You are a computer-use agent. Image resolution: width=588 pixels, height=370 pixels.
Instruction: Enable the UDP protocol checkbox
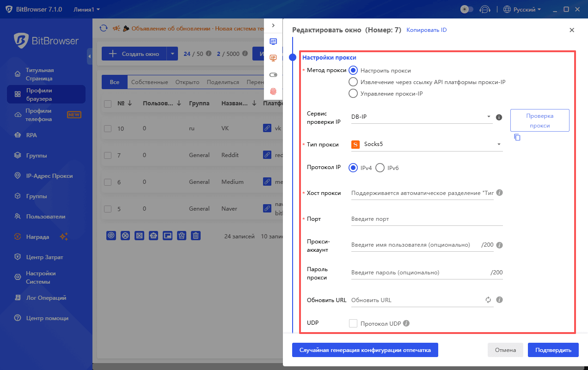pyautogui.click(x=353, y=323)
